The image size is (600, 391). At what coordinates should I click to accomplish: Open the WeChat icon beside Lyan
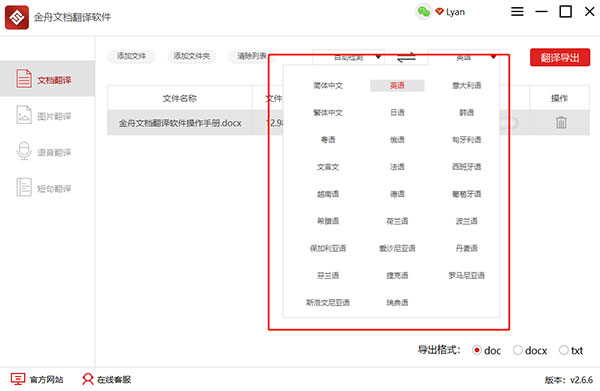(424, 11)
